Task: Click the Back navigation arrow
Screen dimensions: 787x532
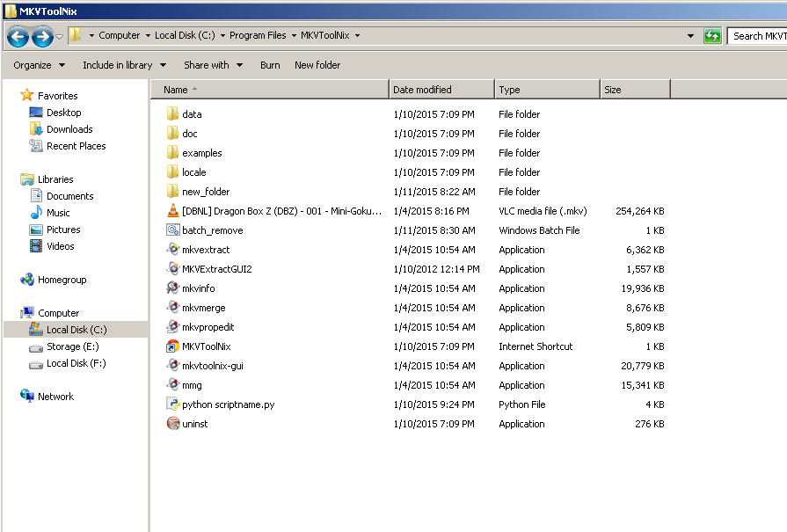Action: coord(18,36)
